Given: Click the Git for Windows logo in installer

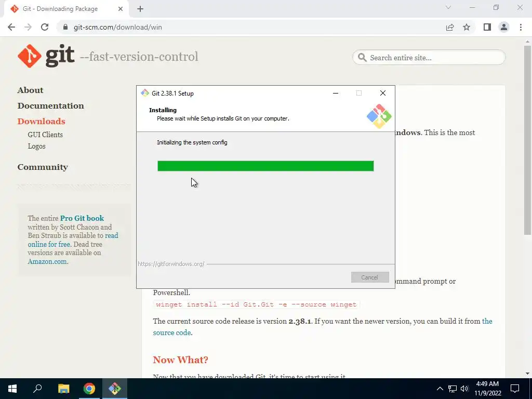Looking at the screenshot, I should pyautogui.click(x=379, y=116).
